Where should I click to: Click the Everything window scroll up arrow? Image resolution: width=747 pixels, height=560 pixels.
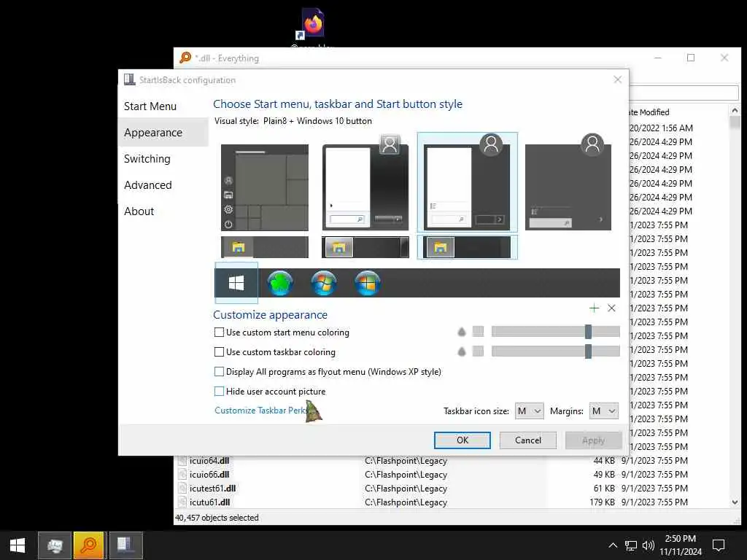[x=735, y=111]
